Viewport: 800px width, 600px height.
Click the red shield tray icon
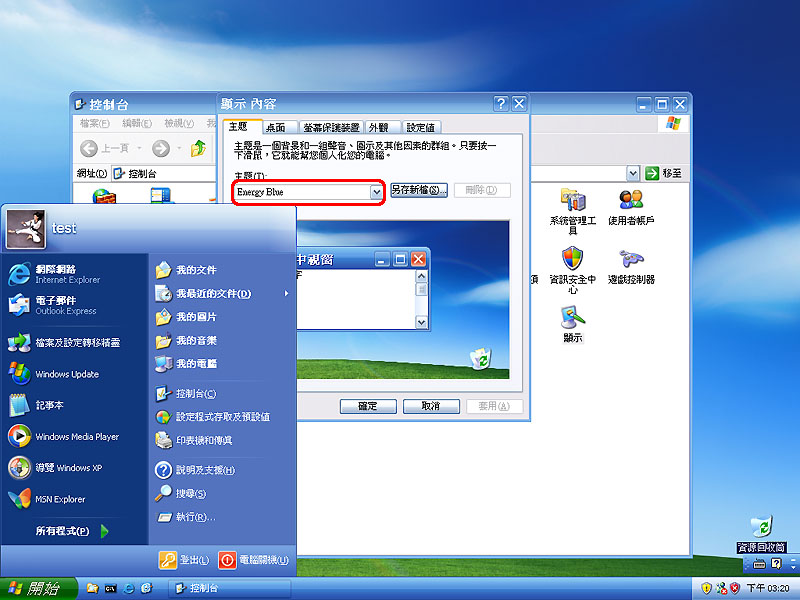(735, 588)
